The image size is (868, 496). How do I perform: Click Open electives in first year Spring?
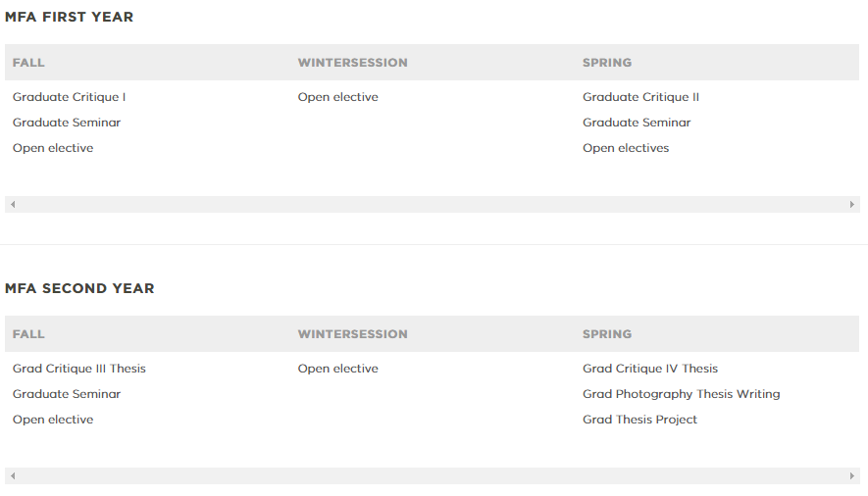click(x=626, y=148)
